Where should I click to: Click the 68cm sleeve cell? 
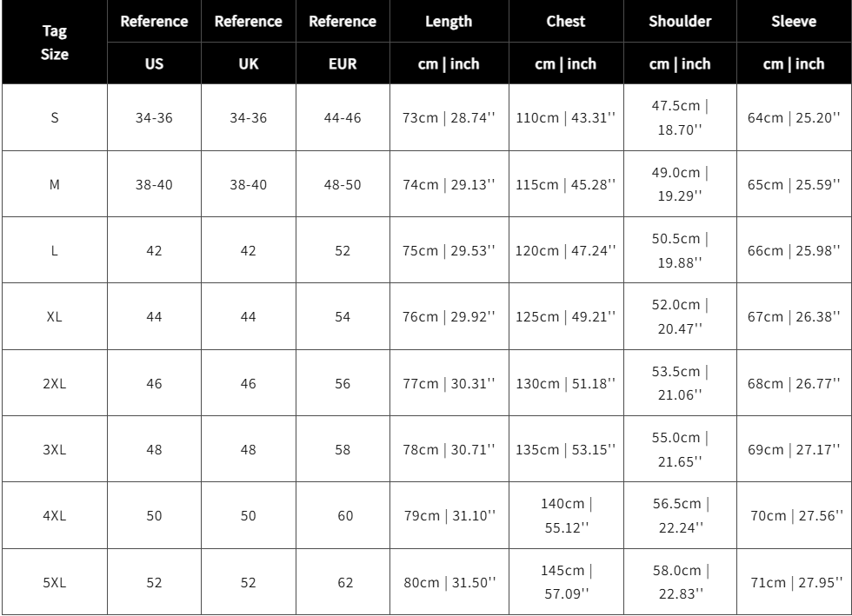(794, 383)
